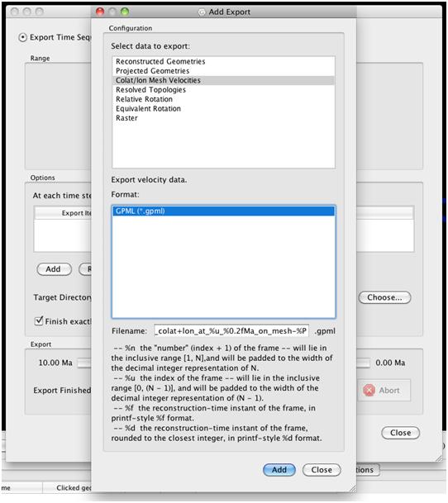Click the green zoom dot of Add Export

tap(125, 12)
